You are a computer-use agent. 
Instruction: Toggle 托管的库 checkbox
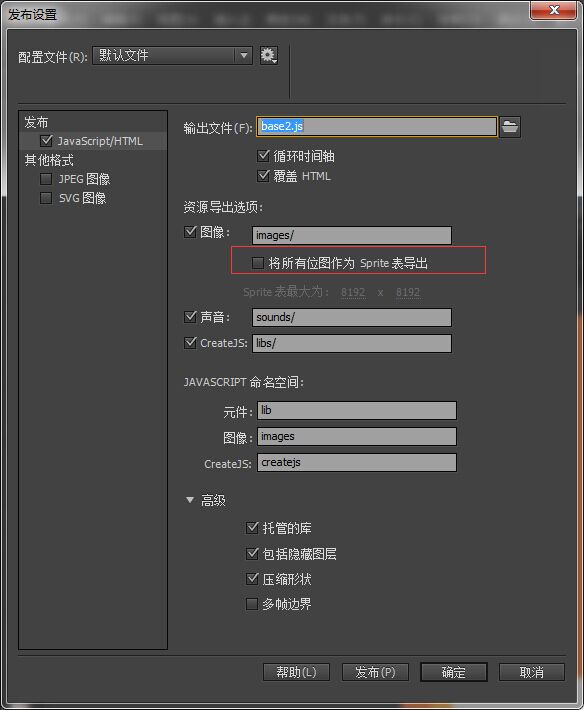click(252, 528)
